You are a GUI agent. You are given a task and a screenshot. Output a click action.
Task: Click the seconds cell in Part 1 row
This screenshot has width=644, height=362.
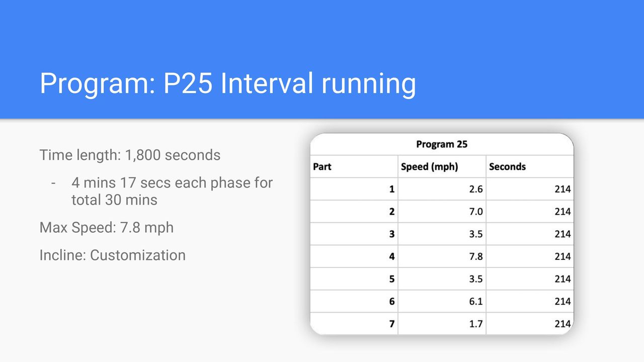tap(530, 189)
